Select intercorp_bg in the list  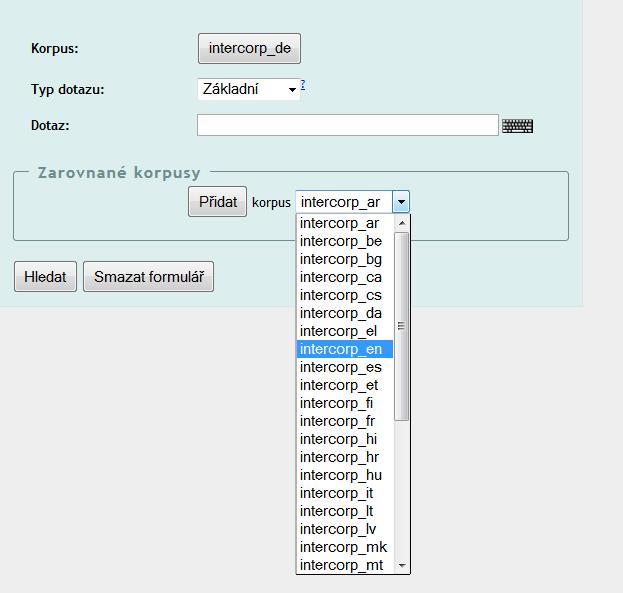345,259
